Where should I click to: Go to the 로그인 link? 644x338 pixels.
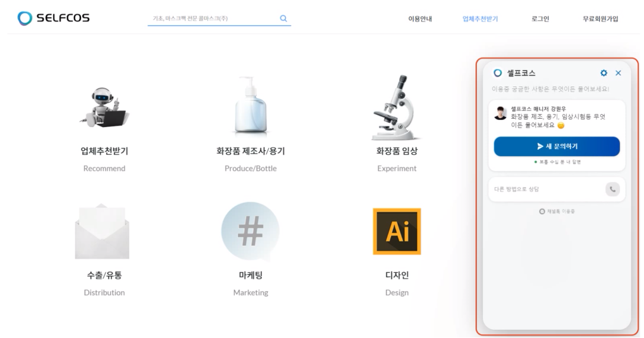540,19
